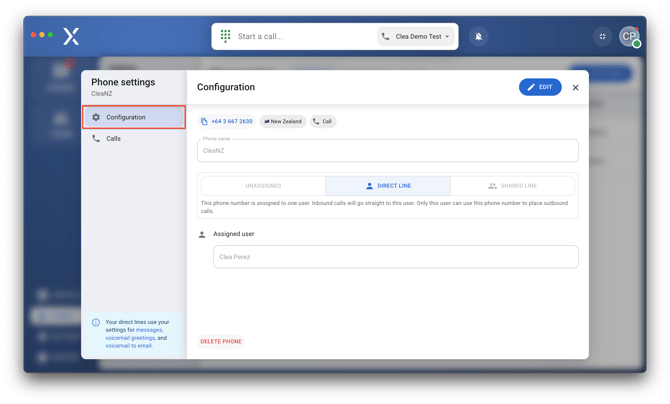Open the Assigned user field Clea Perez
Image resolution: width=670 pixels, height=404 pixels.
click(x=395, y=257)
